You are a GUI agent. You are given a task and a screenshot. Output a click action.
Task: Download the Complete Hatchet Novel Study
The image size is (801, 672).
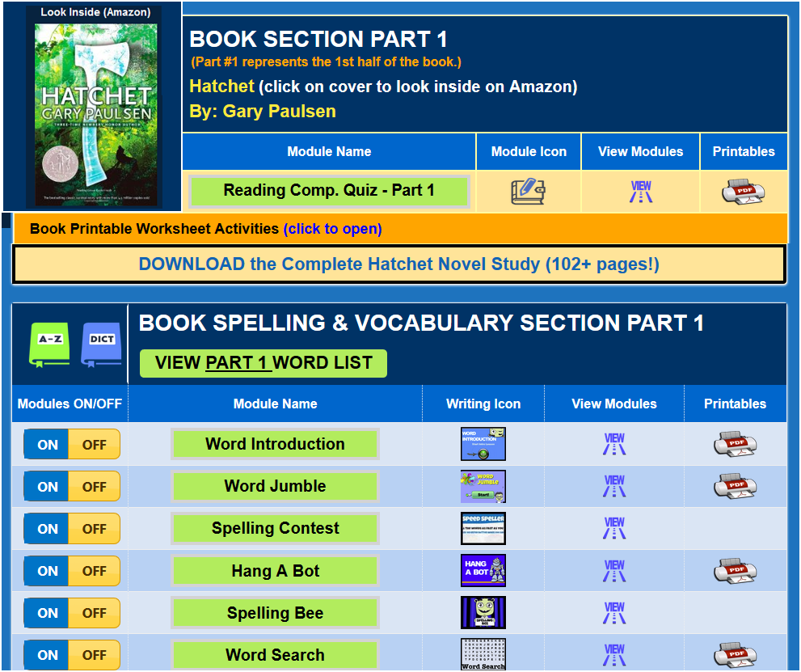click(x=399, y=264)
